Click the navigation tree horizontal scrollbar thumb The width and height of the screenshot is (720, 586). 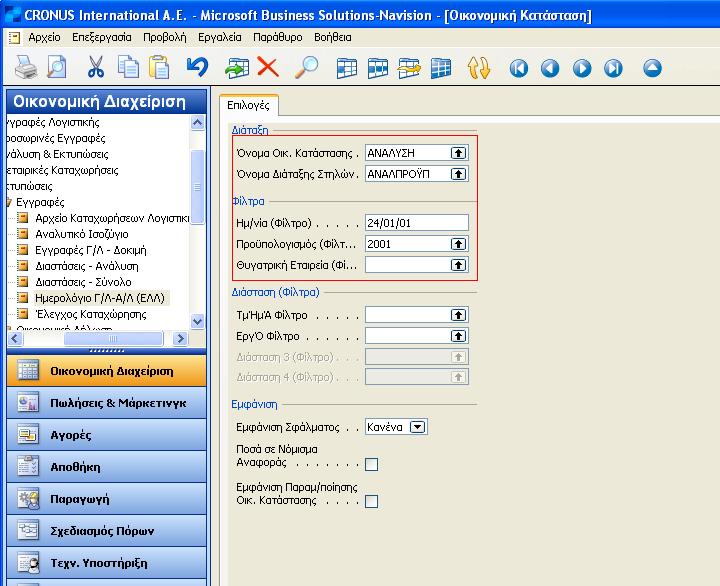[x=113, y=339]
